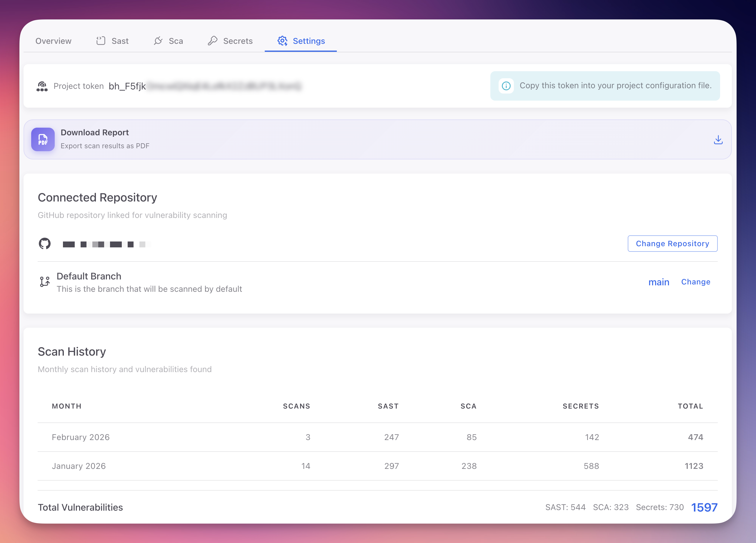This screenshot has width=756, height=543.
Task: Click the key icon on the Secrets tab
Action: pos(213,40)
